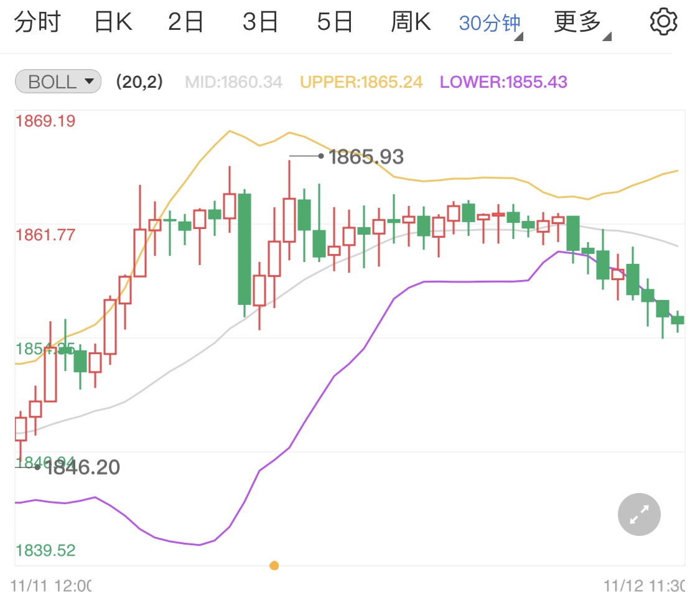Select the 5日 chart tab

click(x=335, y=21)
